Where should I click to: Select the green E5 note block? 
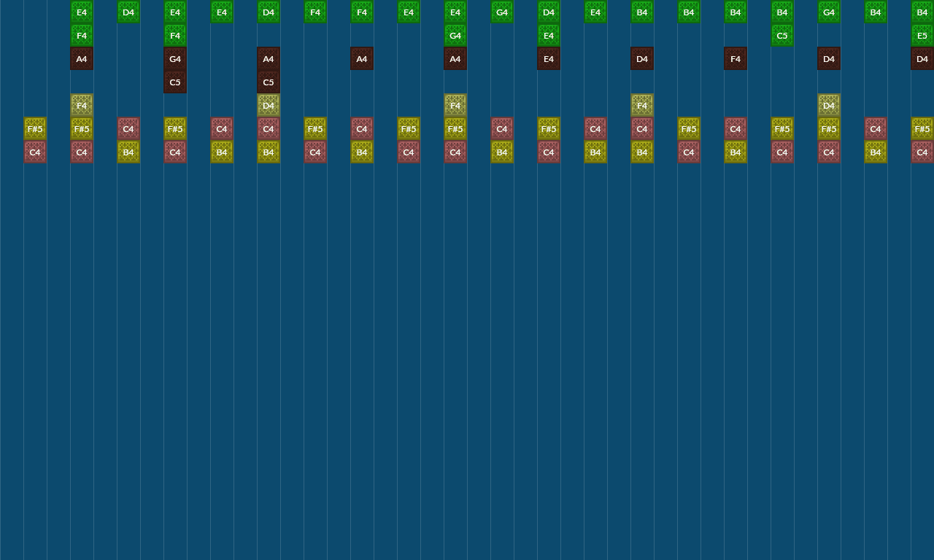click(x=922, y=35)
